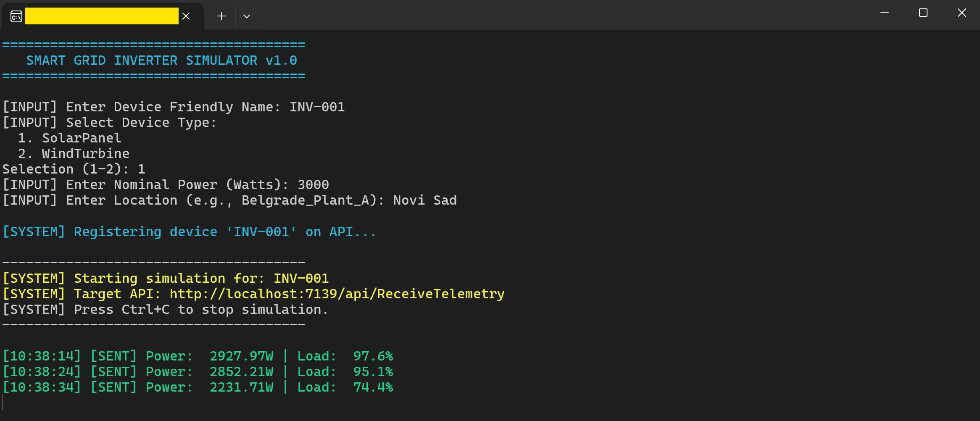Open a new tab with plus button
The width and height of the screenshot is (980, 421).
(221, 16)
